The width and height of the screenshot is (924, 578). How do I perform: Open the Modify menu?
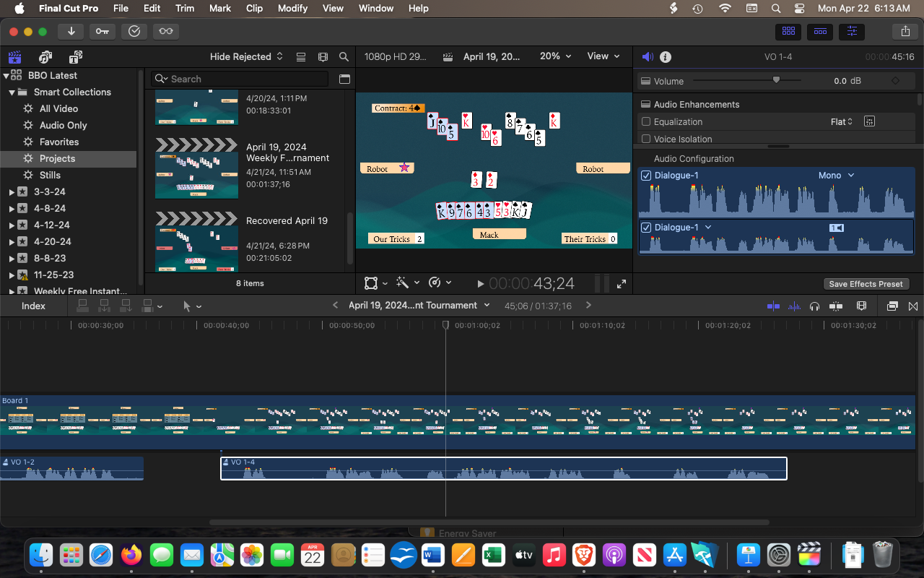tap(292, 8)
